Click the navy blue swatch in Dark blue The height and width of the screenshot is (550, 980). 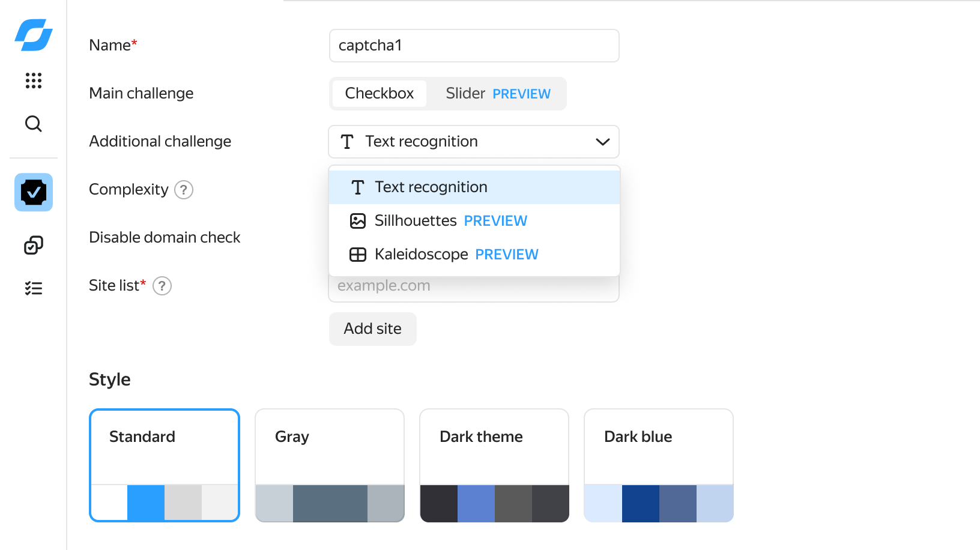pos(641,503)
